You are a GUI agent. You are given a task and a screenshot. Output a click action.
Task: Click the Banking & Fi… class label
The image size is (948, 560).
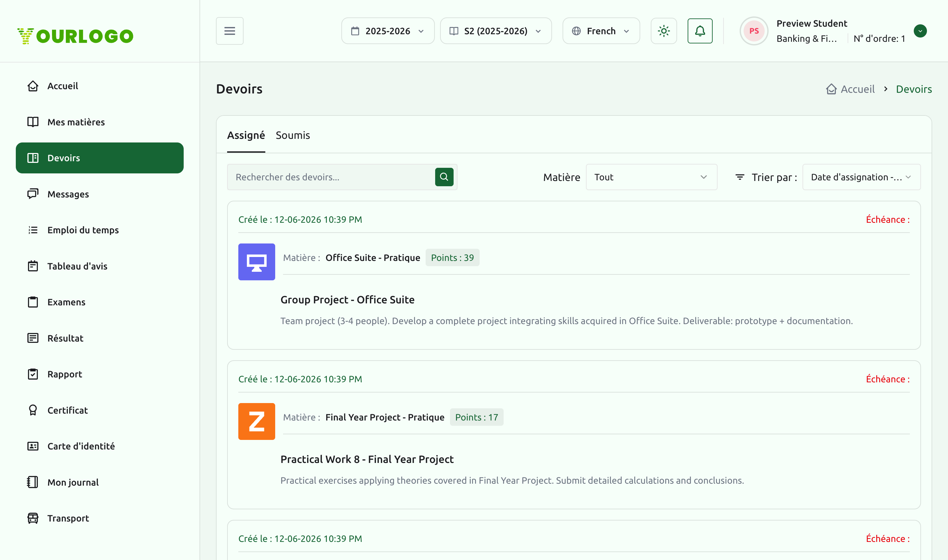[807, 38]
